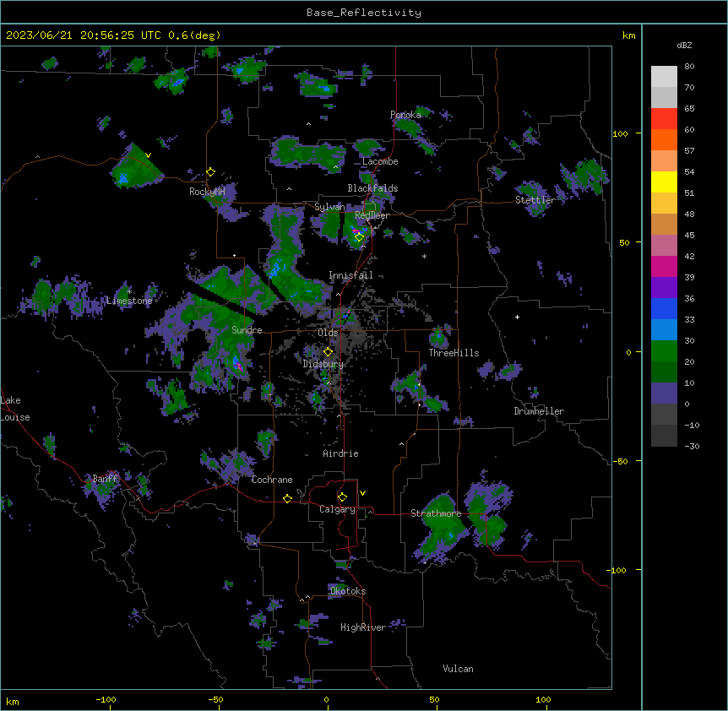This screenshot has height=711, width=728.
Task: Select the magenta swatch below 42 dBZ
Action: (x=664, y=266)
